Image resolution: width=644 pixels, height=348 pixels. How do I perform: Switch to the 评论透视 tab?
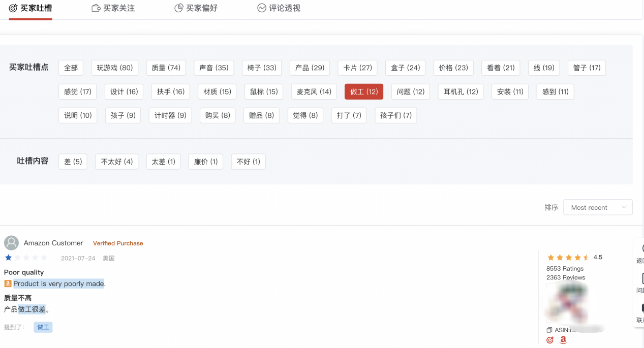coord(279,8)
